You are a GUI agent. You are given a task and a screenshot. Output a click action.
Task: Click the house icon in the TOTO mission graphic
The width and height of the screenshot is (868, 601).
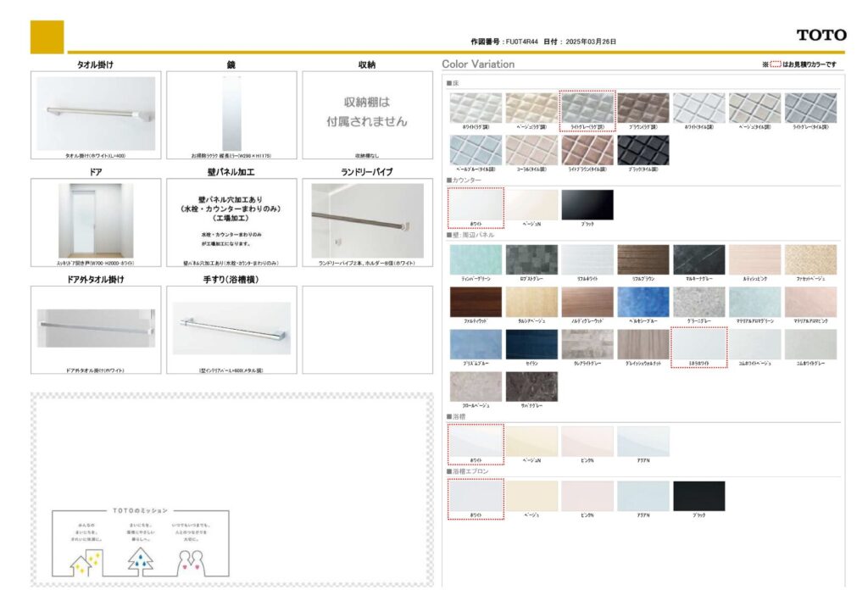pos(85,559)
